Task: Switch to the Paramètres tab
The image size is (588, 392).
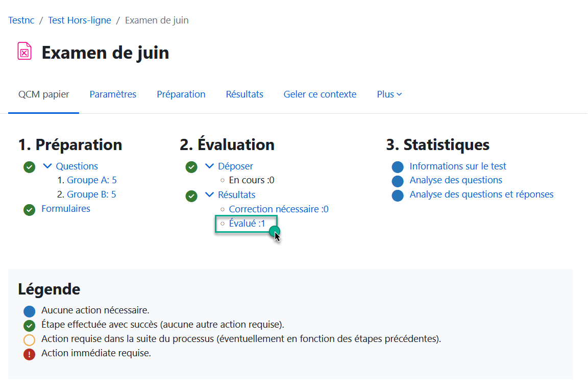Action: (x=113, y=94)
